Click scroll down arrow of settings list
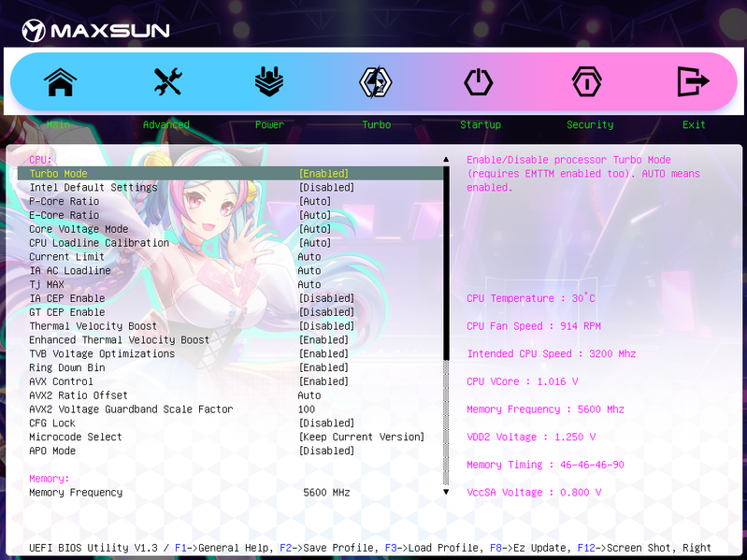This screenshot has width=747, height=560. 446,492
